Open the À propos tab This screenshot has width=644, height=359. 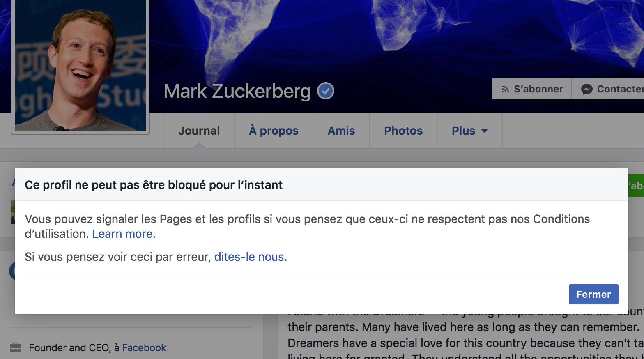pos(274,131)
